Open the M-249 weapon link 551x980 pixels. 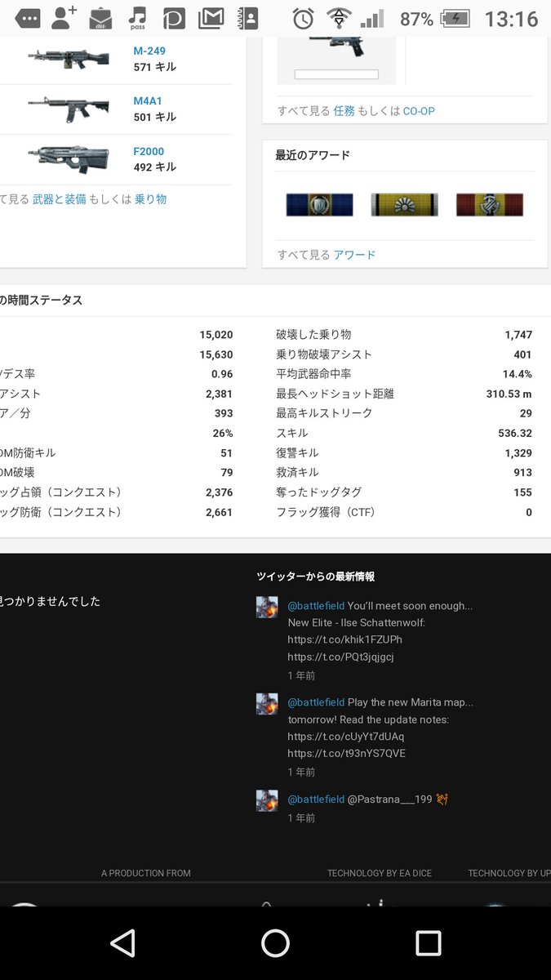(149, 51)
